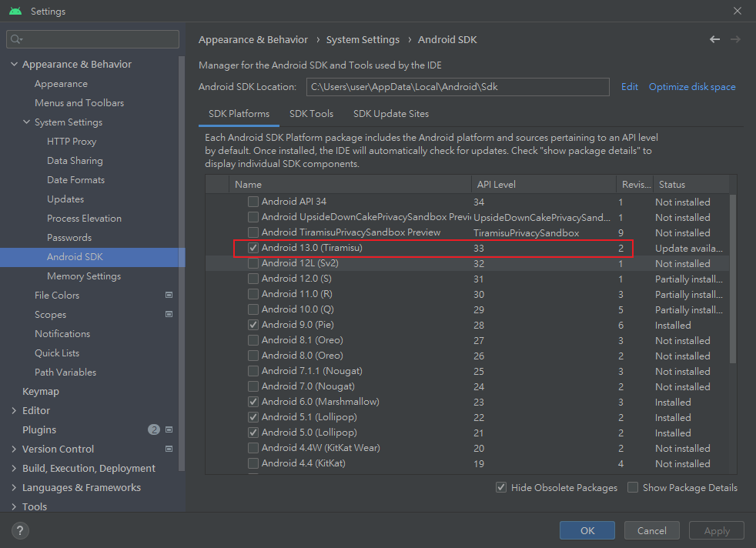The height and width of the screenshot is (548, 756).
Task: Click the SDK list vertical scrollbar
Action: 732,277
